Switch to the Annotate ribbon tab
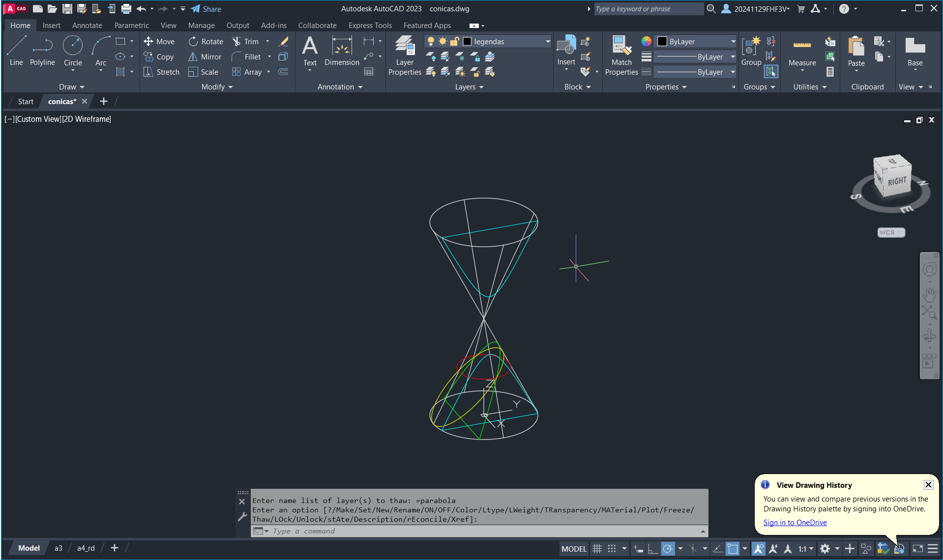The image size is (943, 560). click(x=87, y=26)
